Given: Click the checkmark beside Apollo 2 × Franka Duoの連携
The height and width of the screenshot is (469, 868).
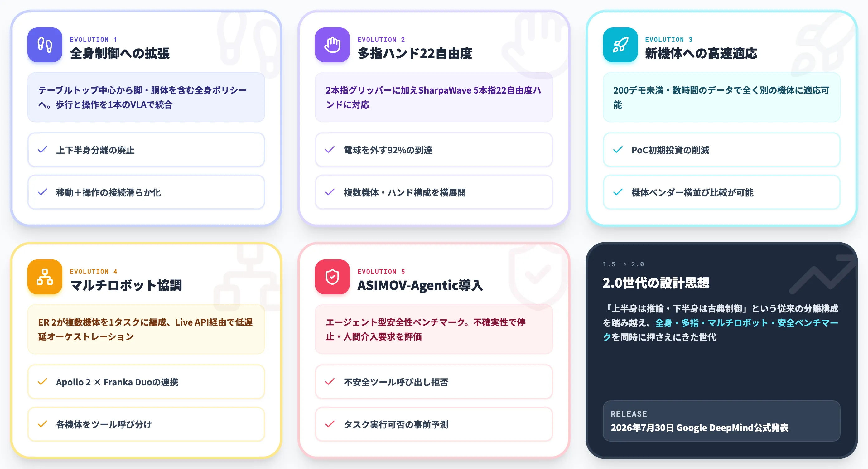Looking at the screenshot, I should 42,382.
